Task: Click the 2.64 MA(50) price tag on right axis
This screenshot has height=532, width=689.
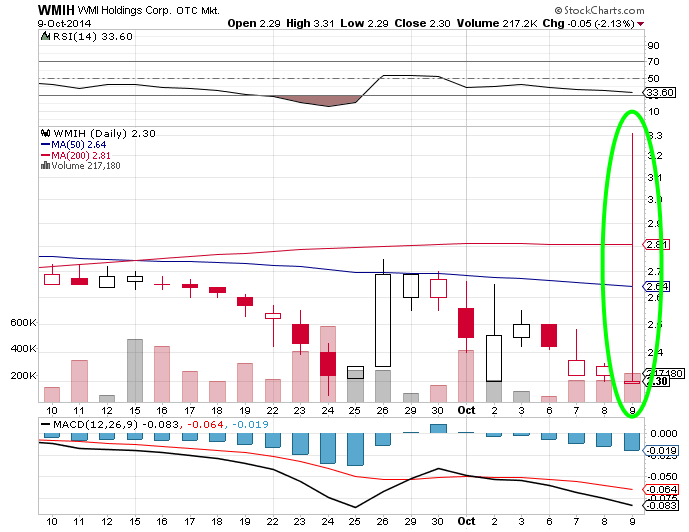Action: click(x=656, y=286)
